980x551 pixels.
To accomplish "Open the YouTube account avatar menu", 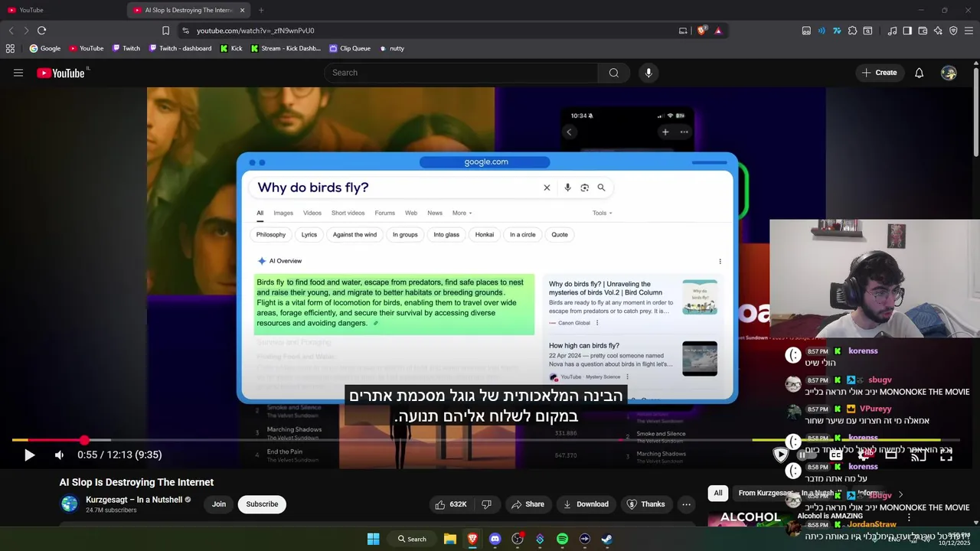I will pyautogui.click(x=949, y=73).
